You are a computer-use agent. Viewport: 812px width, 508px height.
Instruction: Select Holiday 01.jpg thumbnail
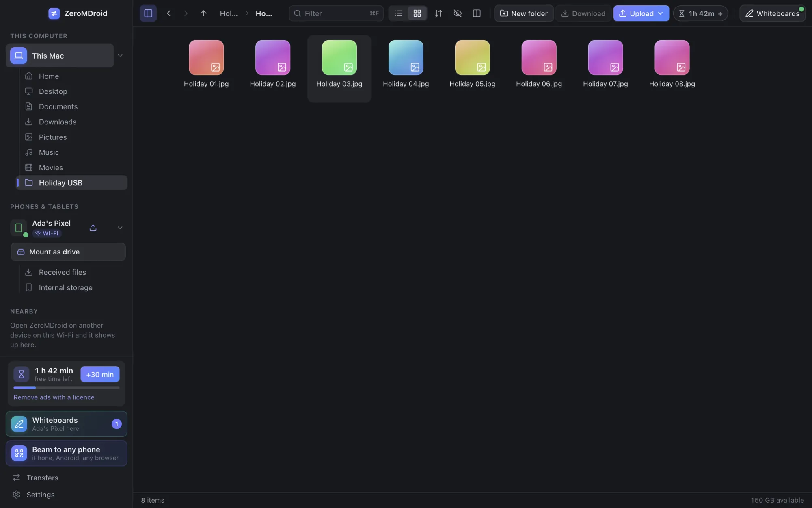click(x=206, y=58)
